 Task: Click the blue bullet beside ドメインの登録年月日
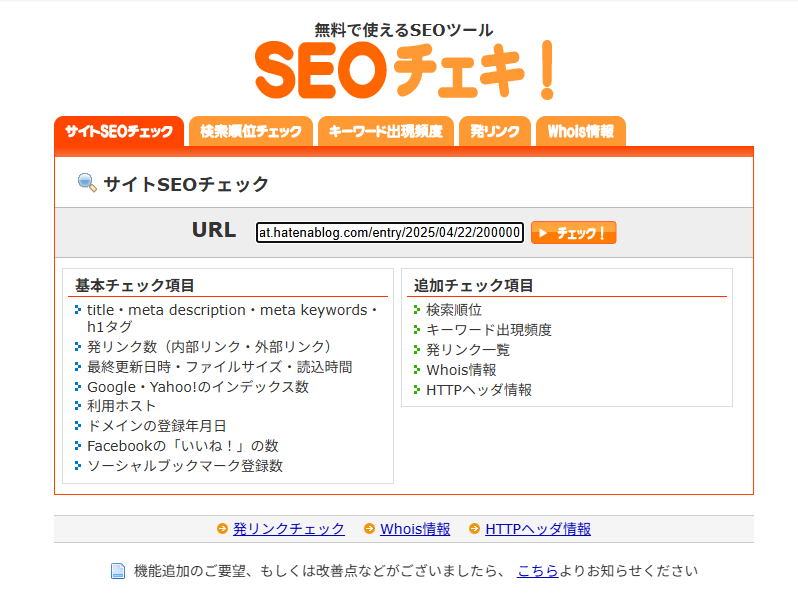78,425
